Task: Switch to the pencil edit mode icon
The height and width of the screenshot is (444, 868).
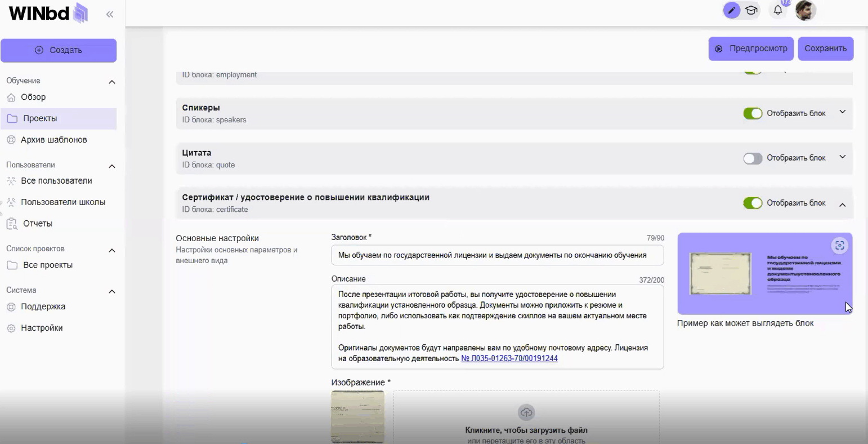Action: click(x=732, y=10)
